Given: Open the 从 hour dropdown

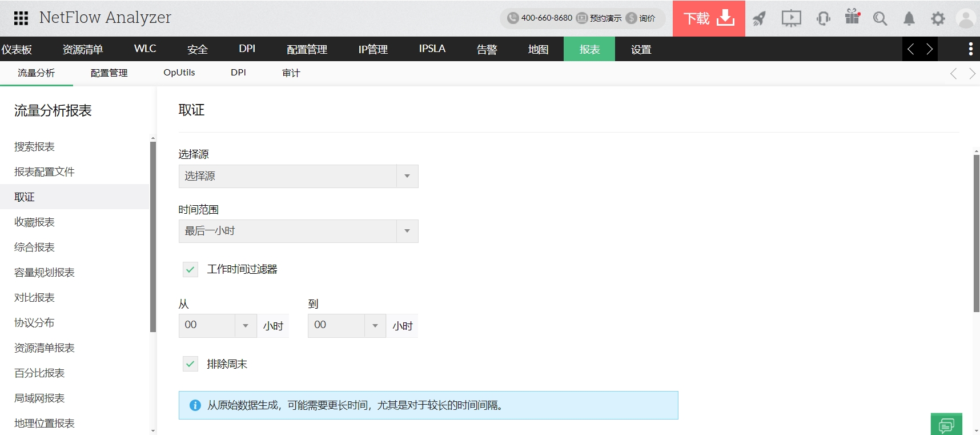Looking at the screenshot, I should click(x=218, y=325).
